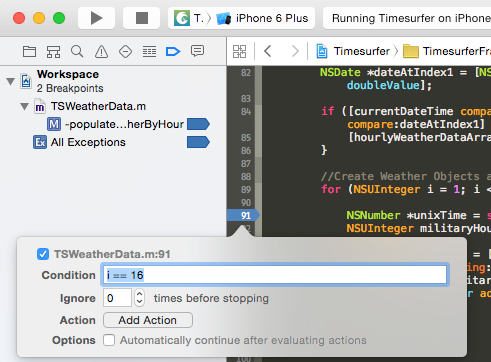
Task: Collapse the TSWeatherData.m disclosure triangle
Action: tap(24, 107)
